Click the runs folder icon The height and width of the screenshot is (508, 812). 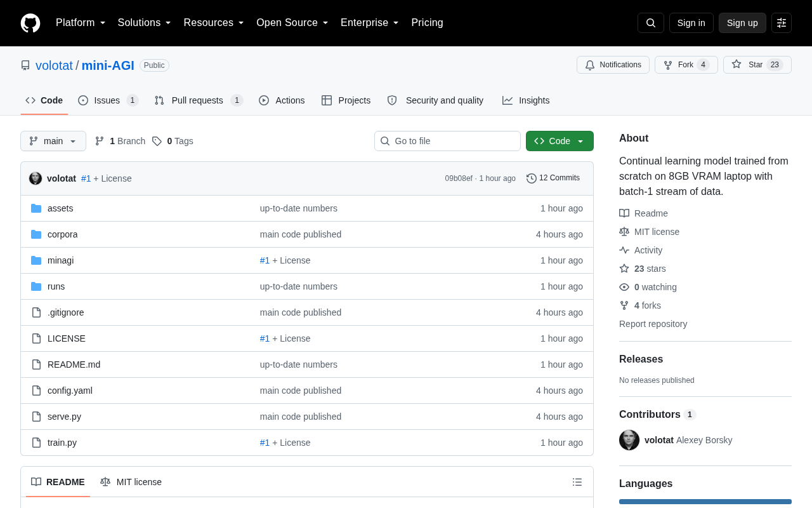36,286
